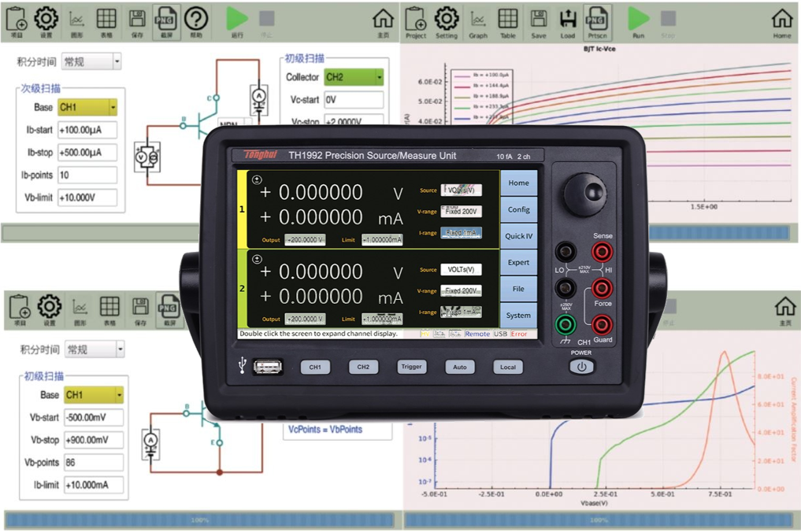801x532 pixels.
Task: Open the Base CH1 dropdown above Vb-start
Action: [x=94, y=394]
